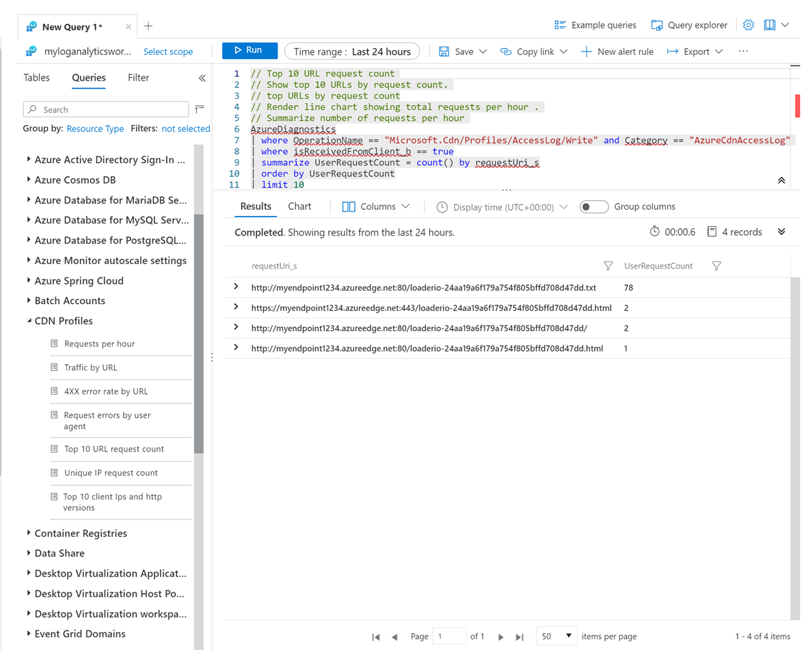Click Copy link
Viewport: 812px width, 650px height.
pos(528,51)
